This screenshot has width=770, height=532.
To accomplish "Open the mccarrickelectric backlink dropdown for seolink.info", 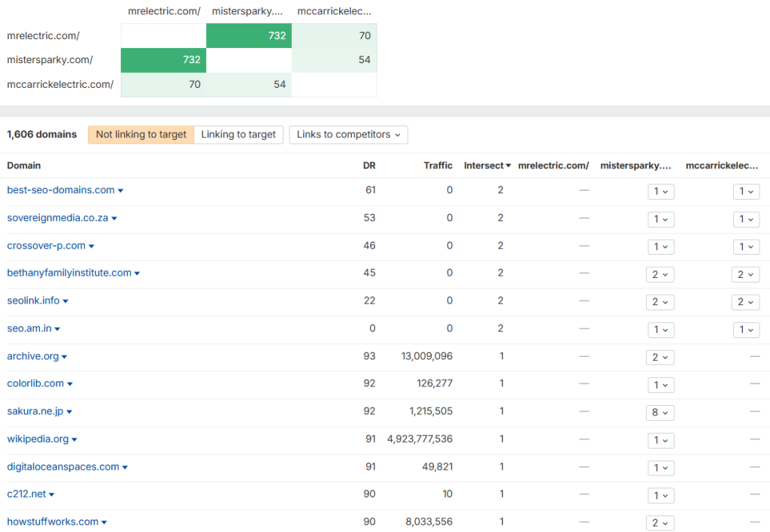I will [x=745, y=301].
